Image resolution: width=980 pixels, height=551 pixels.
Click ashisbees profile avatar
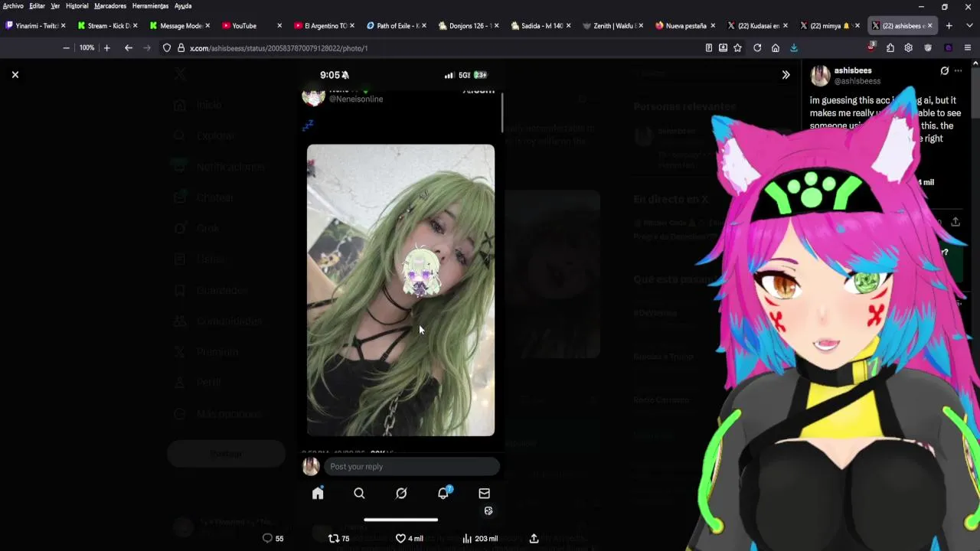(x=820, y=75)
